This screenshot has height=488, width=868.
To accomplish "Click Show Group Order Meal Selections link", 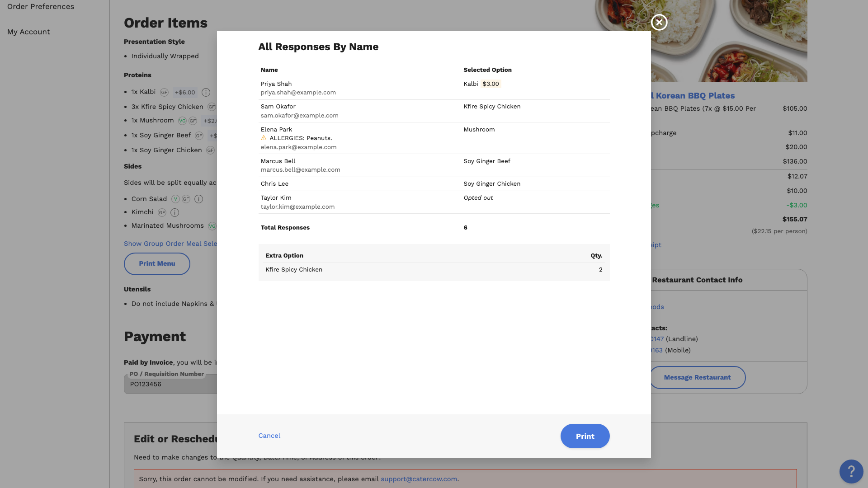I will pos(170,244).
